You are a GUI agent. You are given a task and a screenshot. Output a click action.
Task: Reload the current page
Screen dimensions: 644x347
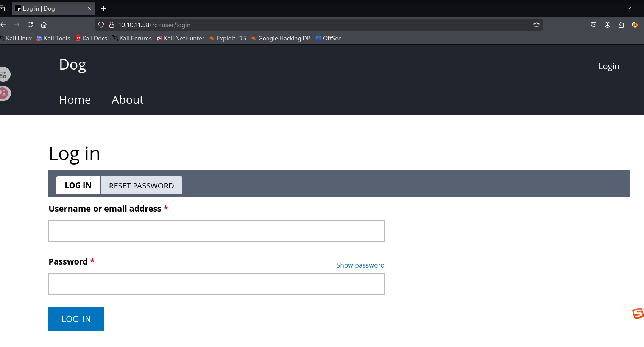click(30, 25)
